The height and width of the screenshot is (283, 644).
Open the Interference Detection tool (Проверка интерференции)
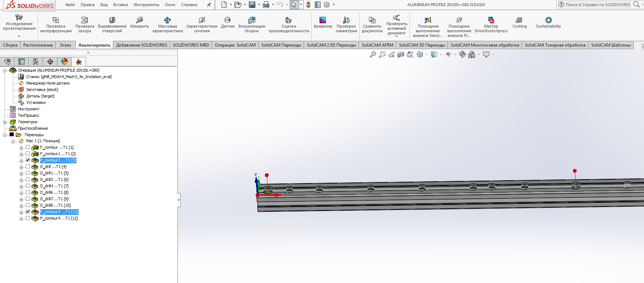tap(56, 24)
